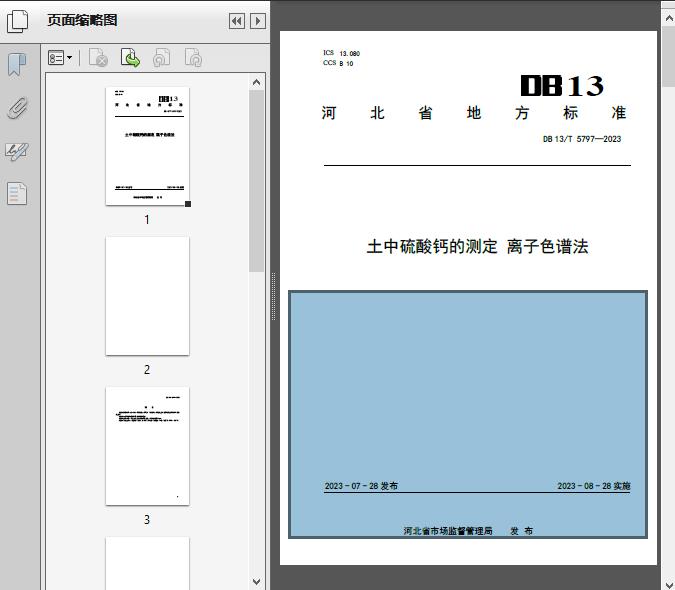Click the page icon with green arrow
Image resolution: width=675 pixels, height=590 pixels.
click(130, 58)
